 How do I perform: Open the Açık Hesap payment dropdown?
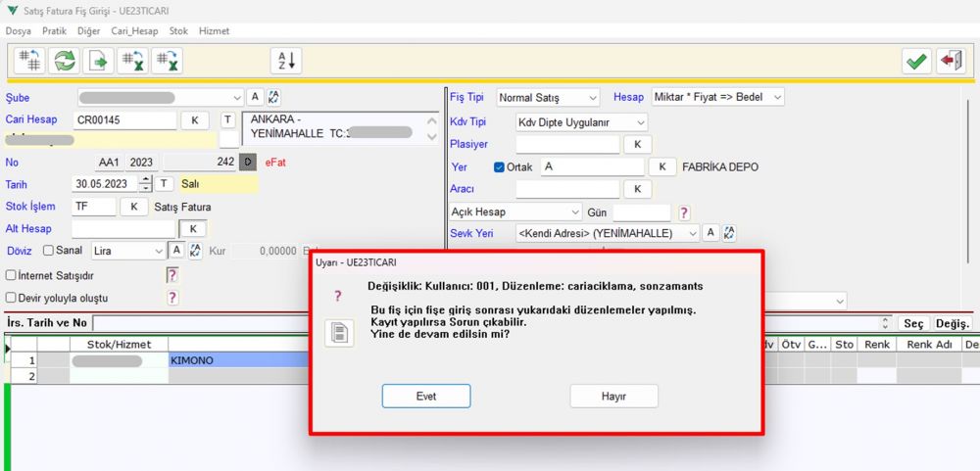tap(515, 212)
